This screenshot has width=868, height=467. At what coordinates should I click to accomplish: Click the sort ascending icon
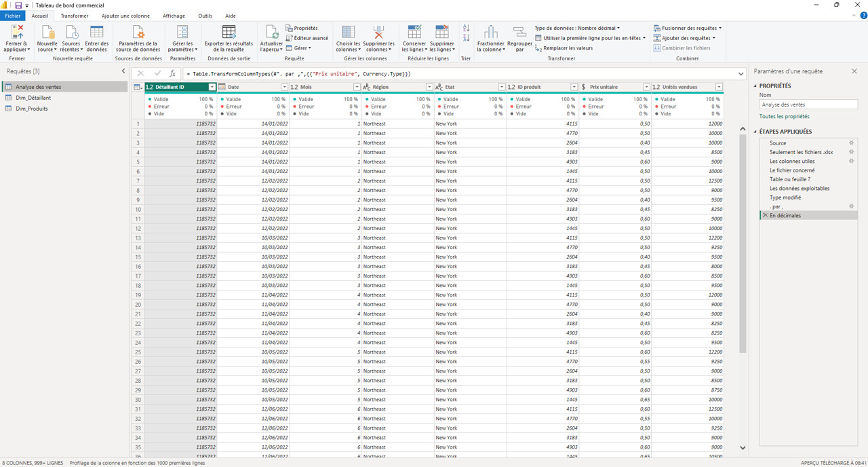click(466, 29)
